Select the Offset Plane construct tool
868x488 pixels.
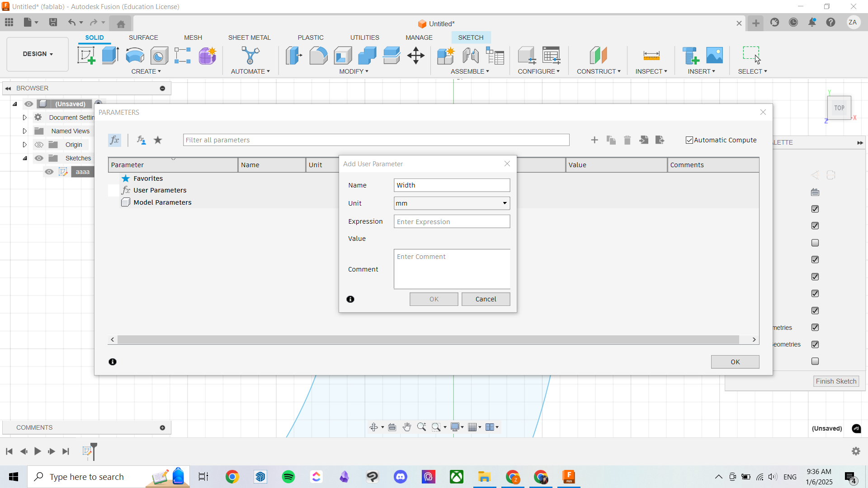pos(599,56)
